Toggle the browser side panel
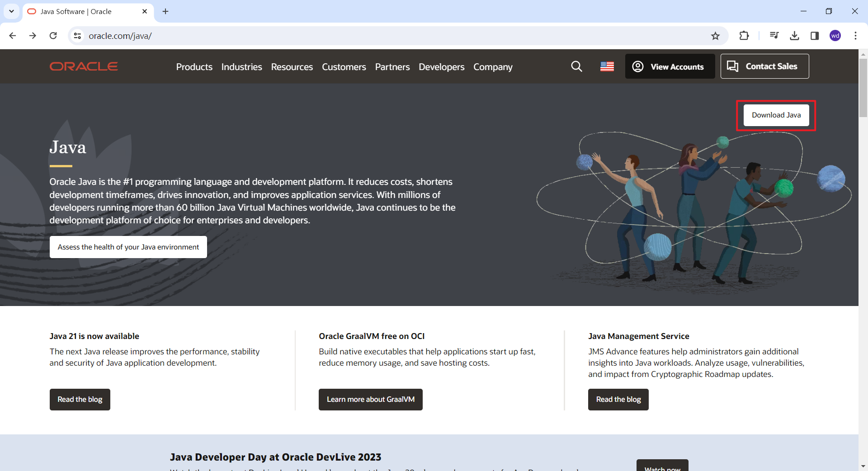This screenshot has width=868, height=471. (815, 36)
